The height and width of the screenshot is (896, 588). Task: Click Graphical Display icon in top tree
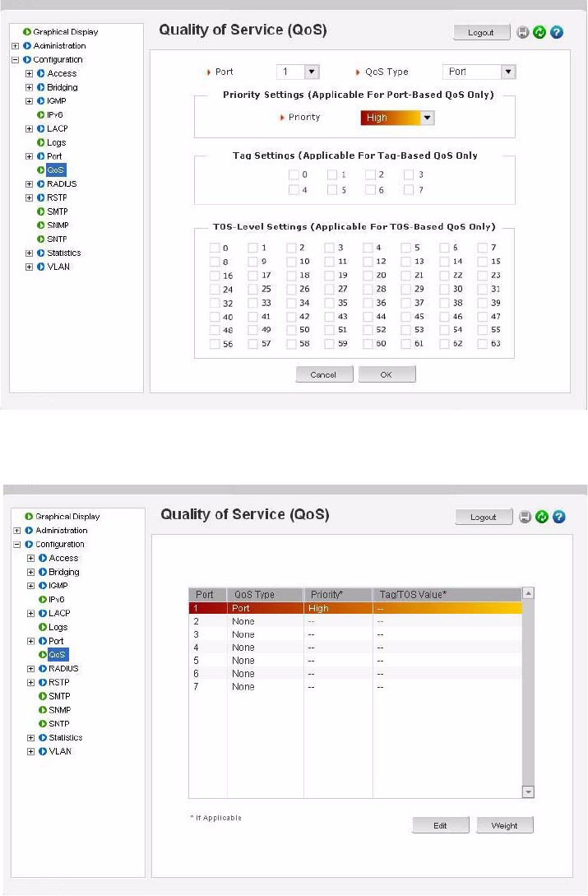point(27,32)
